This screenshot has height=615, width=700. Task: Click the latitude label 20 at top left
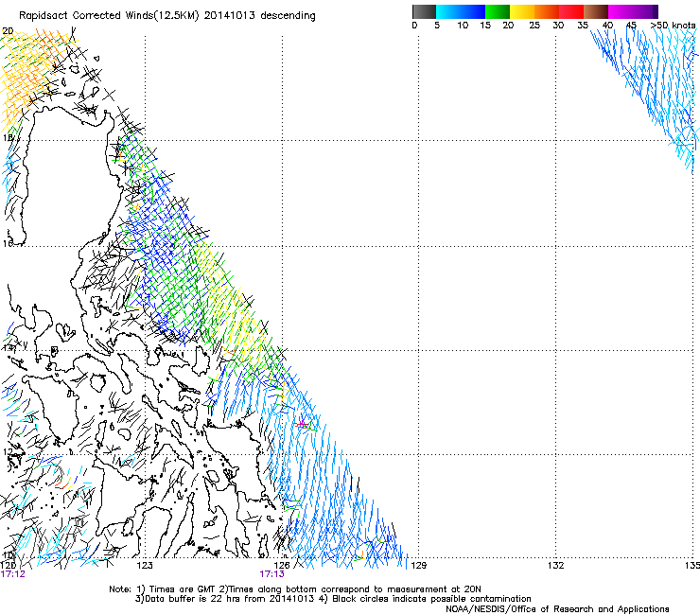8,31
